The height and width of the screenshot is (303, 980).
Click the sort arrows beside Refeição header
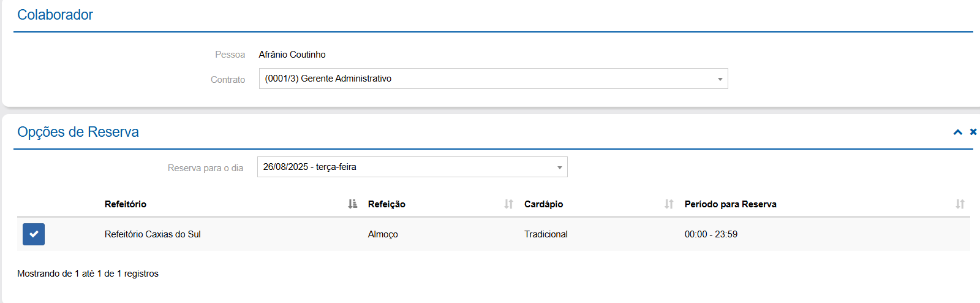point(508,204)
